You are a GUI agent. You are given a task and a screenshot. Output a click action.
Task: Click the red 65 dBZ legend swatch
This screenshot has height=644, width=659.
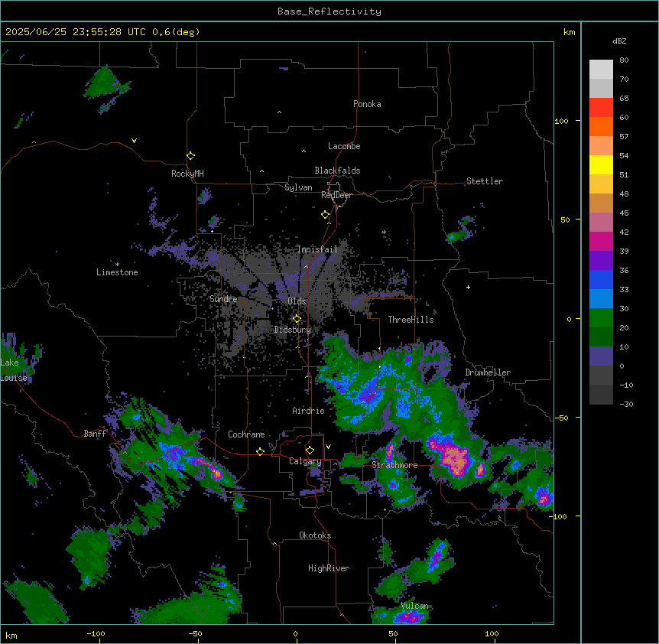click(x=601, y=108)
